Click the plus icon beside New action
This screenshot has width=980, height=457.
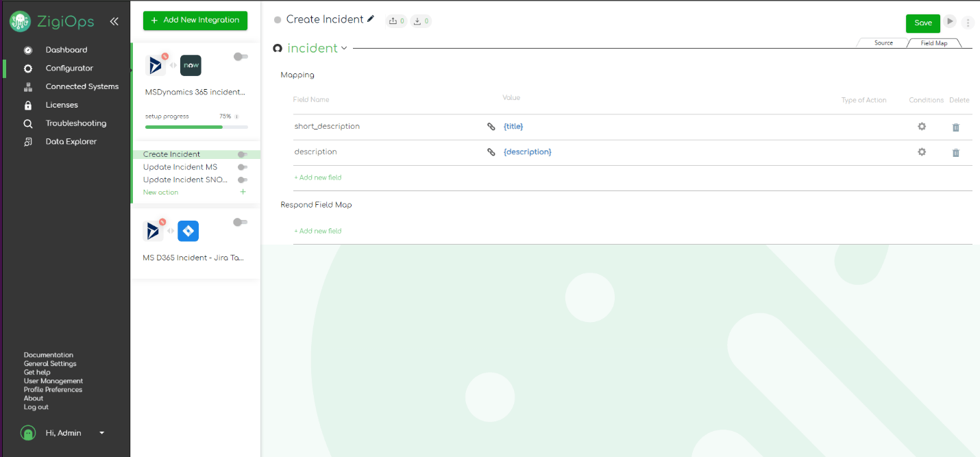coord(243,193)
